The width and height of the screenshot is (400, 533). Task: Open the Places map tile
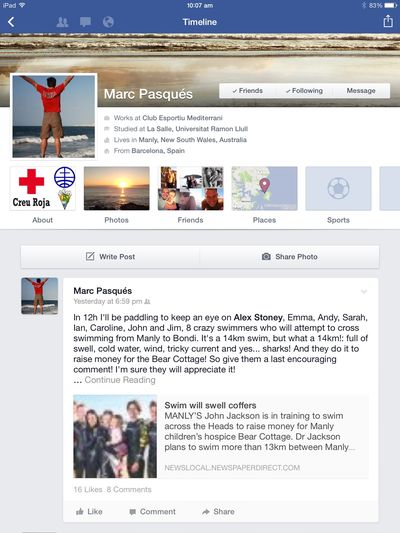point(264,195)
